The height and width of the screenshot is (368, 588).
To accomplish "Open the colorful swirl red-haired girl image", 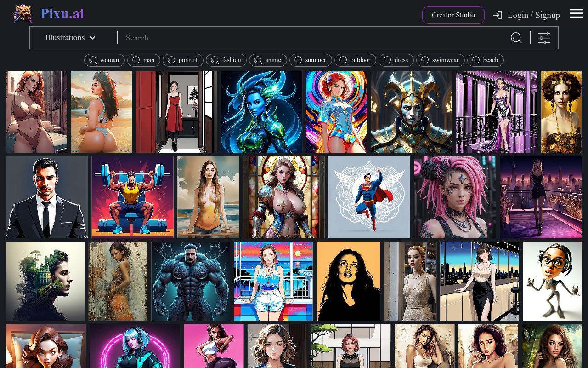I will coord(337,112).
